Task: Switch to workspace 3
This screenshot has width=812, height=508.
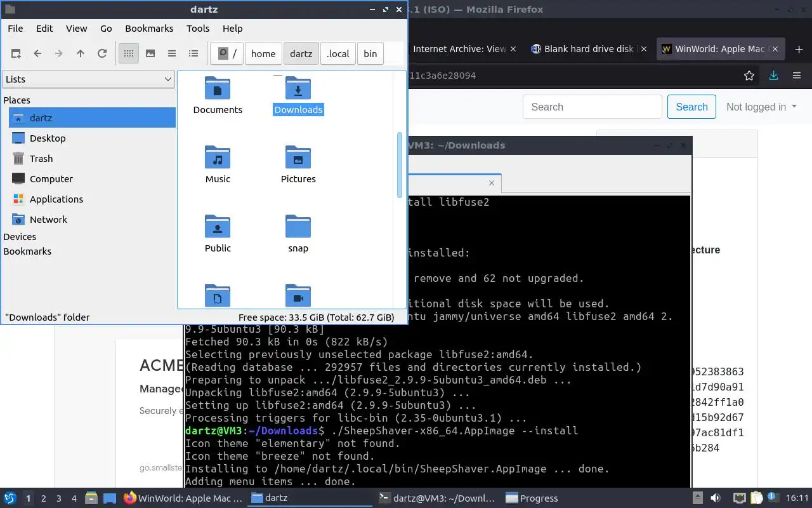Action: (x=59, y=498)
